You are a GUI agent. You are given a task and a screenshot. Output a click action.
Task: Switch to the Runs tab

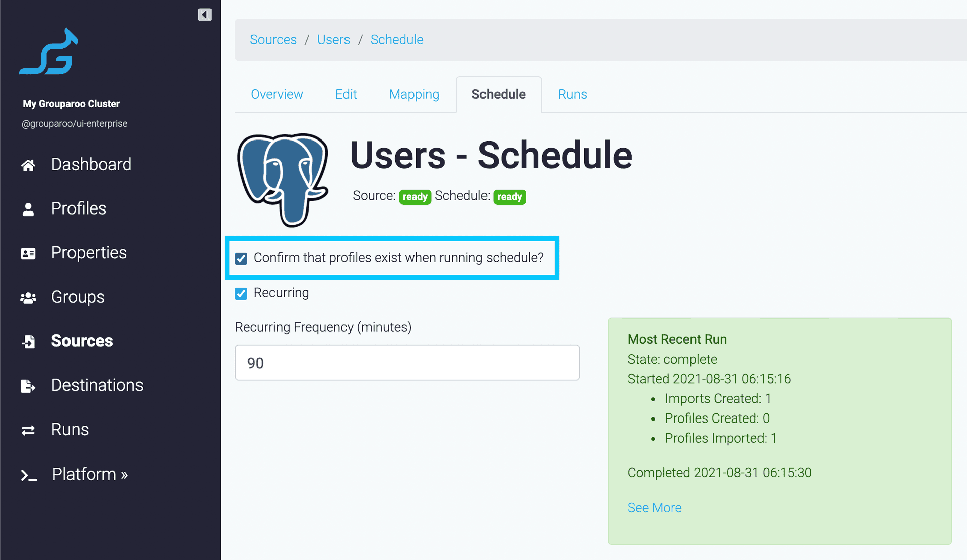click(572, 94)
